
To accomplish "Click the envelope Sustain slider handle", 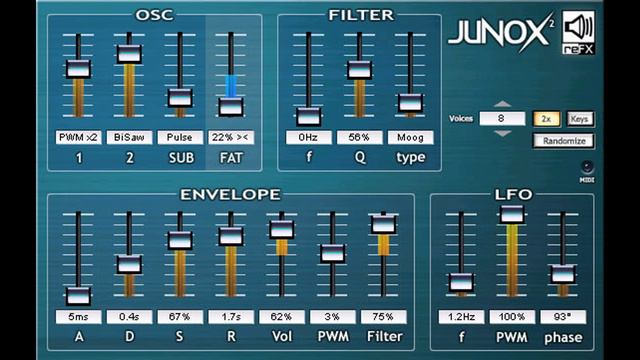I will click(x=180, y=240).
